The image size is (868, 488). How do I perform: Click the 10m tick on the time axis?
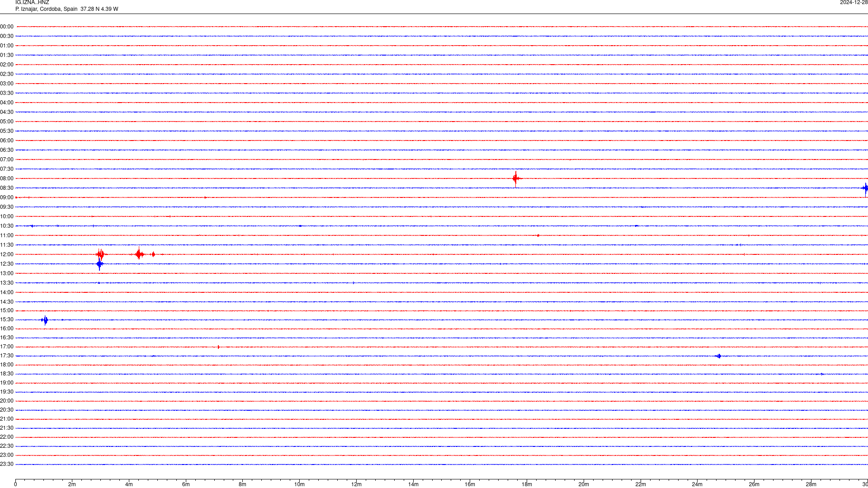[299, 484]
